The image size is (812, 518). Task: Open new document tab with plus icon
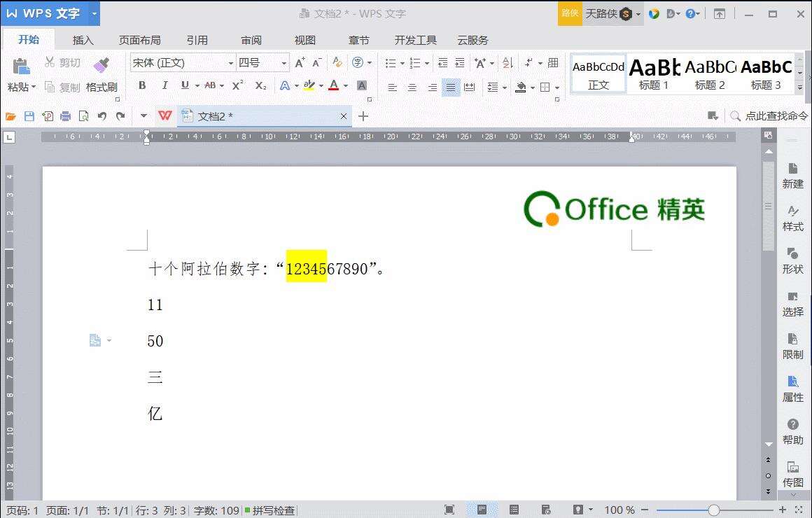[x=363, y=116]
